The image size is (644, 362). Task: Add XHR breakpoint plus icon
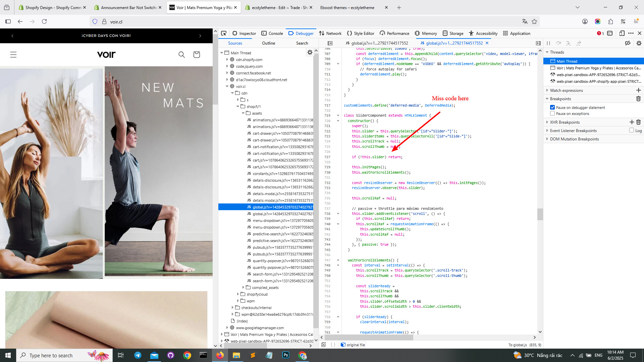(x=632, y=122)
